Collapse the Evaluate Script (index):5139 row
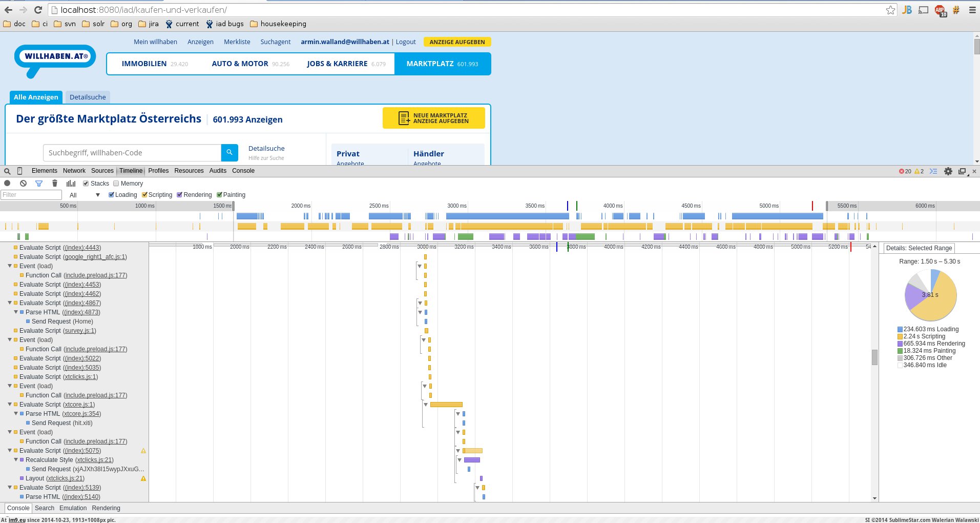980x523 pixels. click(x=10, y=488)
